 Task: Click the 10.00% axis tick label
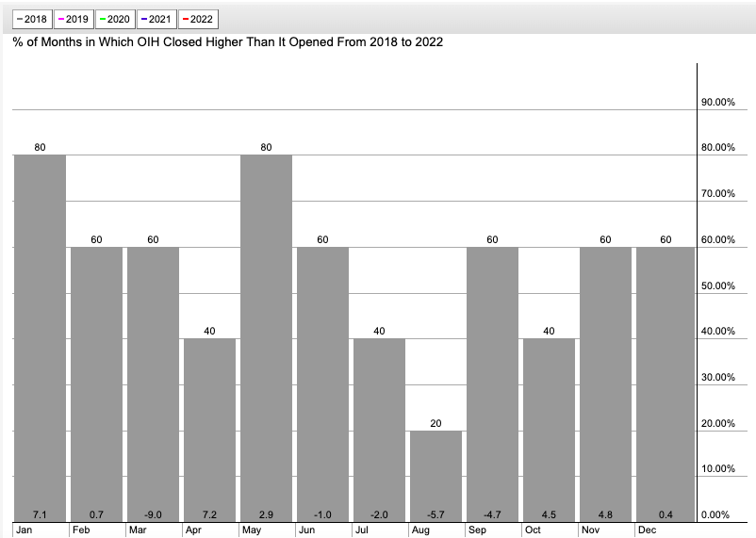click(x=718, y=468)
